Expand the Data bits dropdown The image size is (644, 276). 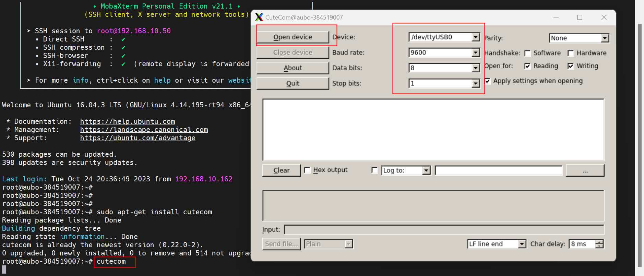tap(475, 68)
